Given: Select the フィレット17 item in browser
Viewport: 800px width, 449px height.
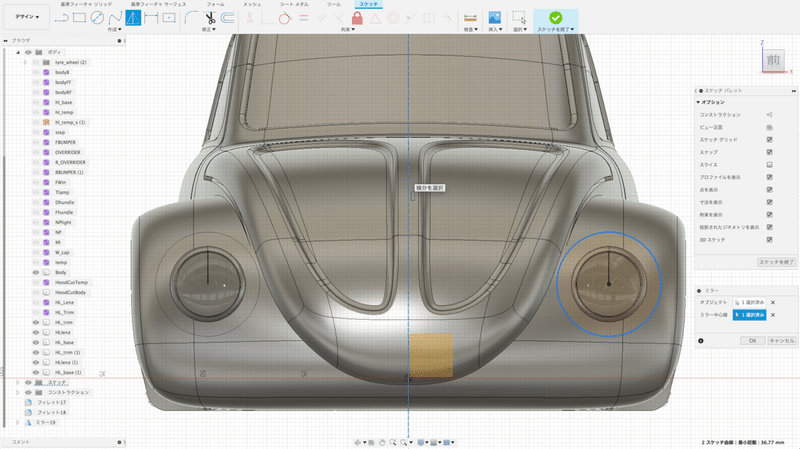Looking at the screenshot, I should 52,403.
